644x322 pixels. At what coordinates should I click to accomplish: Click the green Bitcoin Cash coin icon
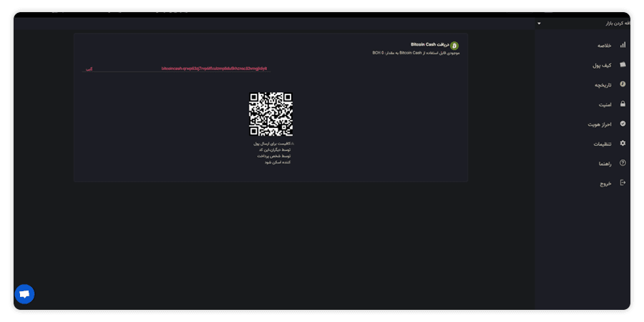pos(454,46)
